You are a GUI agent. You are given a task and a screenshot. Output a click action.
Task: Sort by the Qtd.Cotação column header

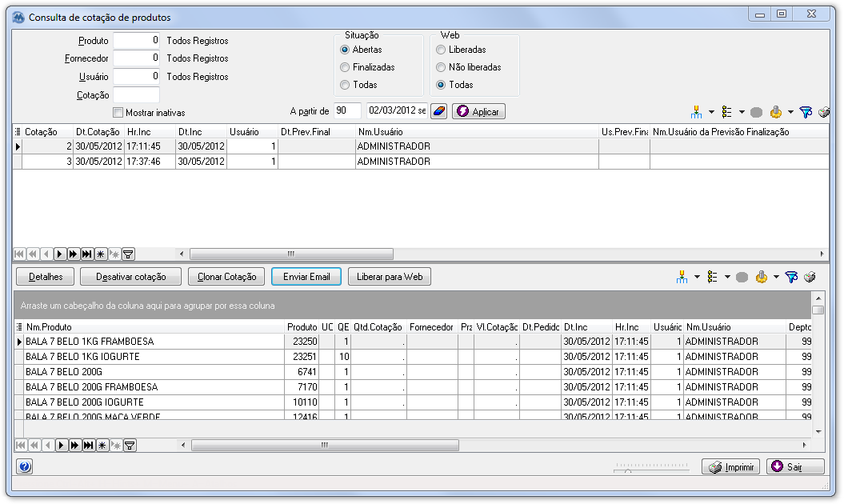[x=378, y=327]
